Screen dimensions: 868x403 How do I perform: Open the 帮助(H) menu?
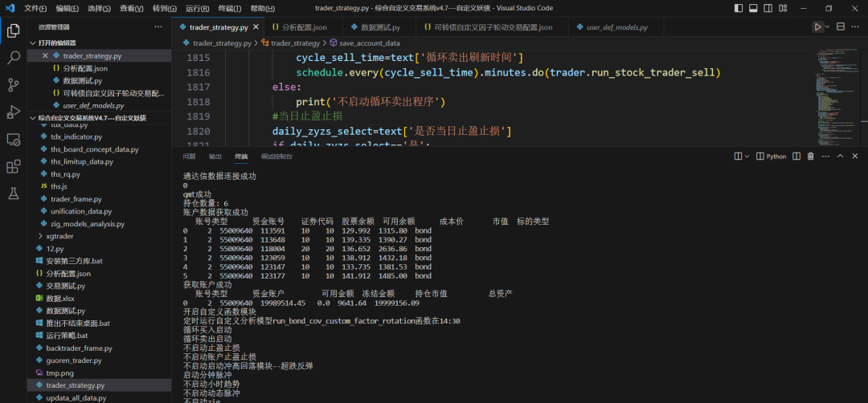pos(262,8)
